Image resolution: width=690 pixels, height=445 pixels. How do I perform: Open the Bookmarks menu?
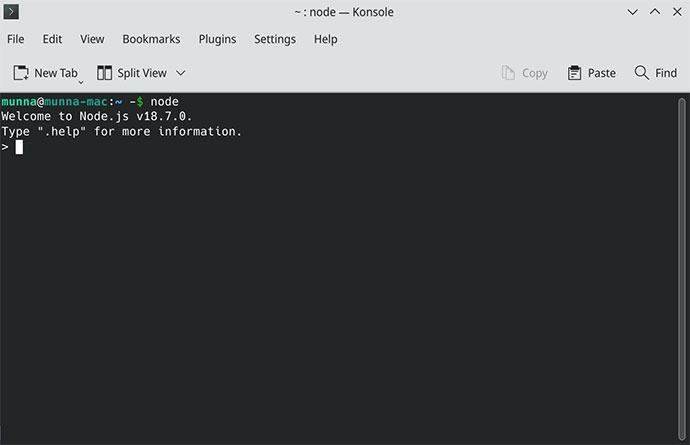pos(151,39)
